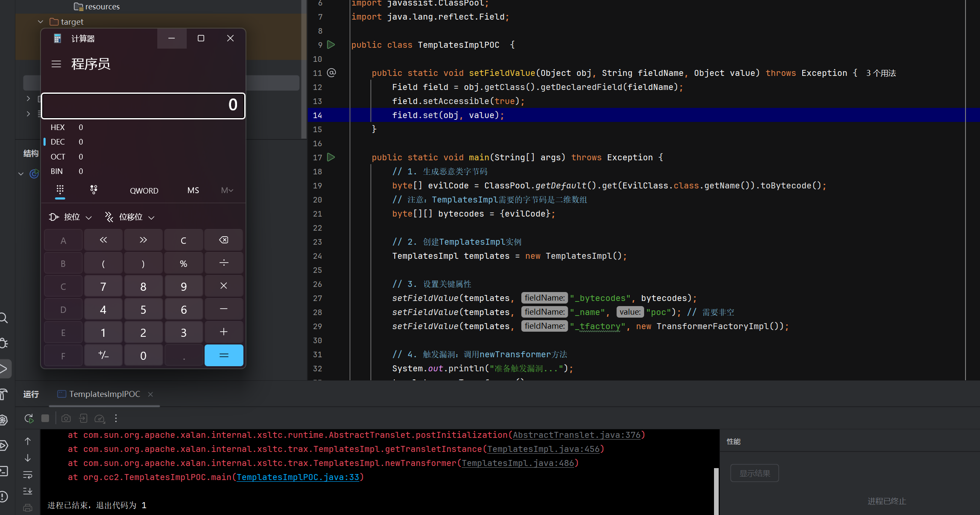Open the problems exclamation icon in left sidebar

(4, 497)
